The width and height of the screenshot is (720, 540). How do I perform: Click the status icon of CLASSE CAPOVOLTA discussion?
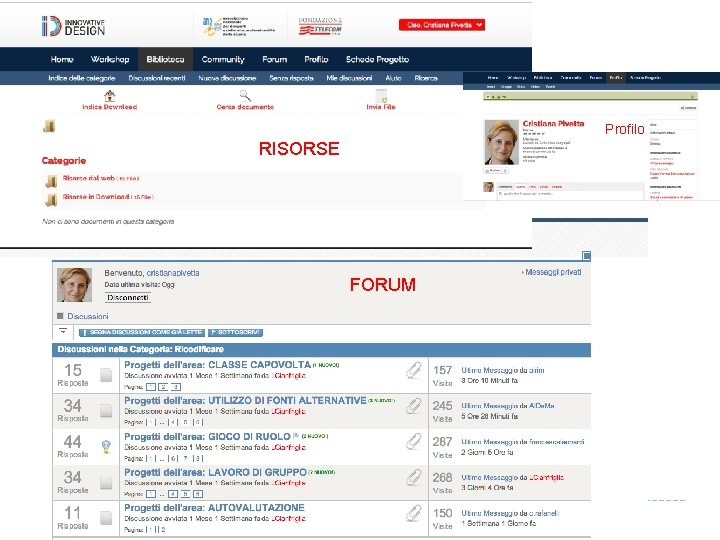pyautogui.click(x=106, y=375)
